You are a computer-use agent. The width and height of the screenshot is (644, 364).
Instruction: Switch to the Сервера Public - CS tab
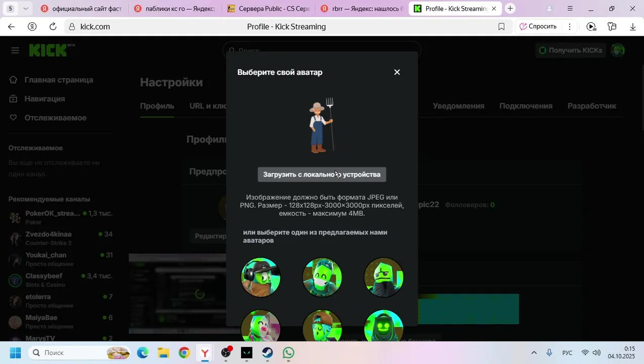click(268, 9)
